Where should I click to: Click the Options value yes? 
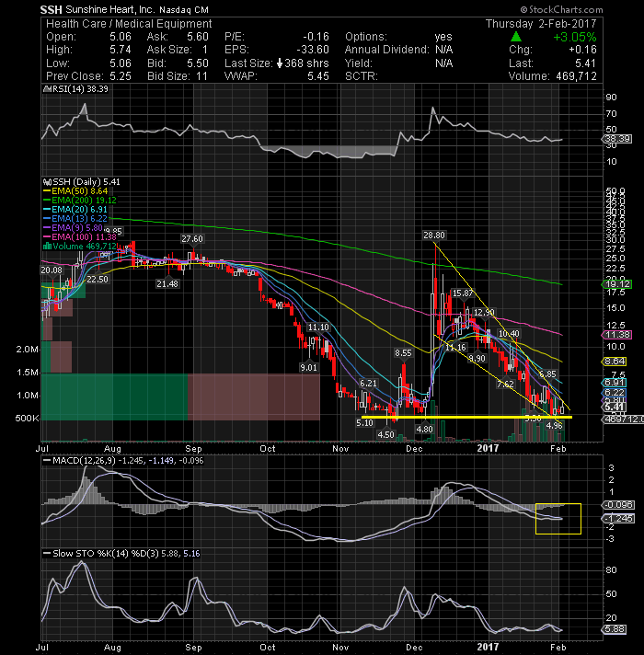pyautogui.click(x=443, y=37)
